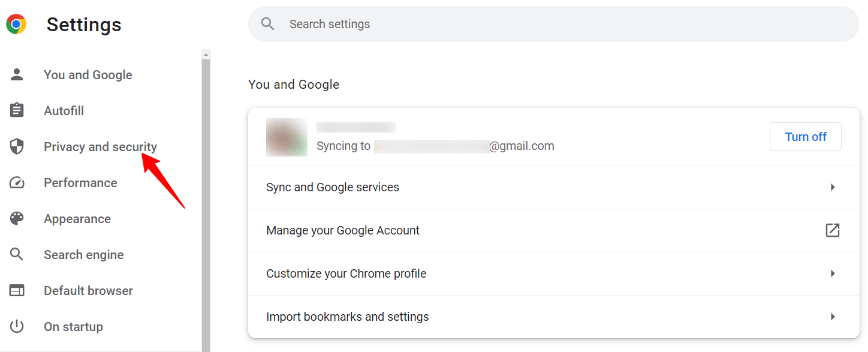Click the Settings page title
The image size is (868, 352).
(84, 25)
